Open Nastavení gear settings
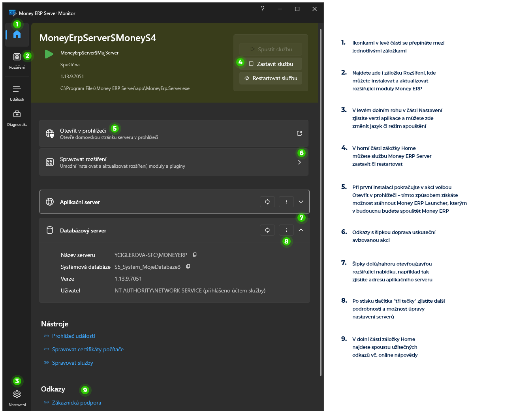Image resolution: width=532 pixels, height=414 pixels. pos(17,398)
